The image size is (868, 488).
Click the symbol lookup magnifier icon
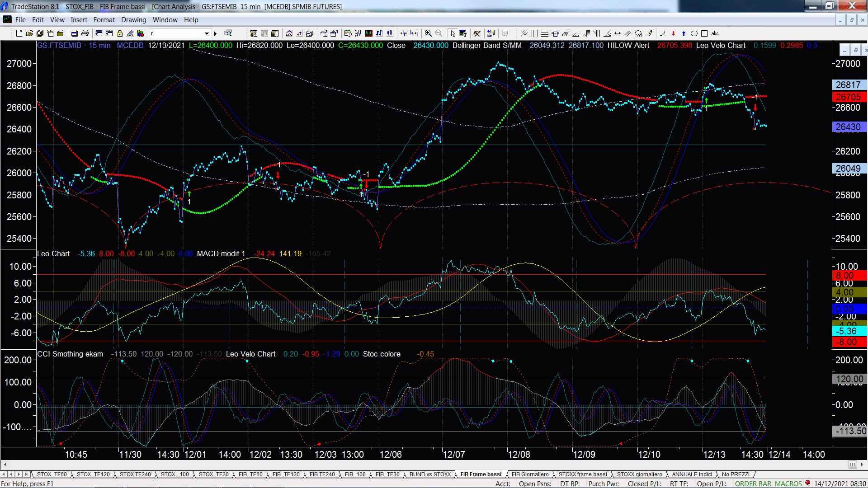(x=228, y=33)
